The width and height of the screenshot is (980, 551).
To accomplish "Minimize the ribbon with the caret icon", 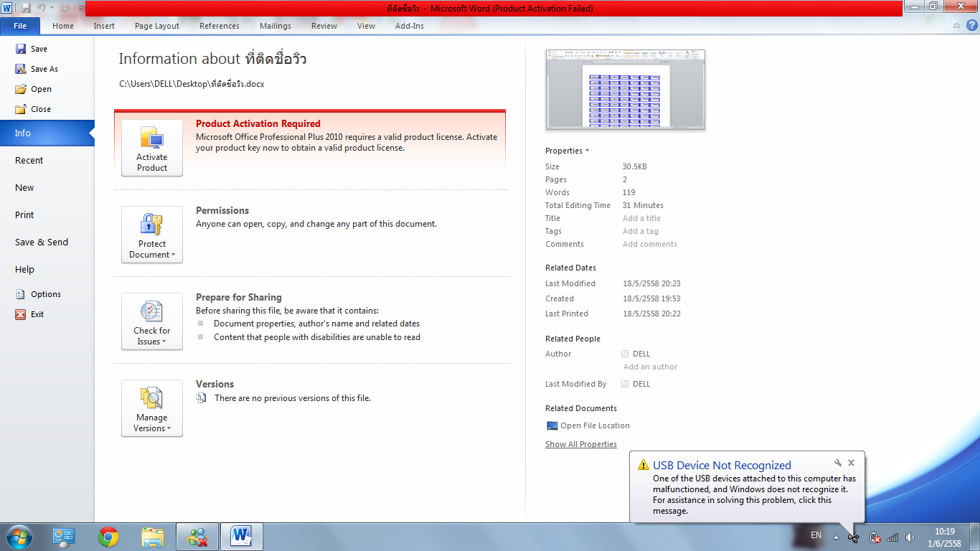I will pos(956,26).
